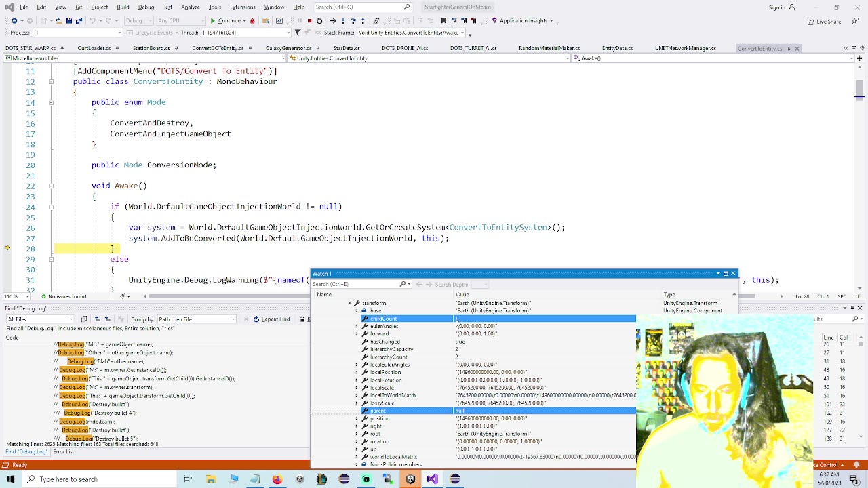This screenshot has width=868, height=488.
Task: Click the Visual Studio Search (Ctrl+Q) box
Action: [x=362, y=7]
